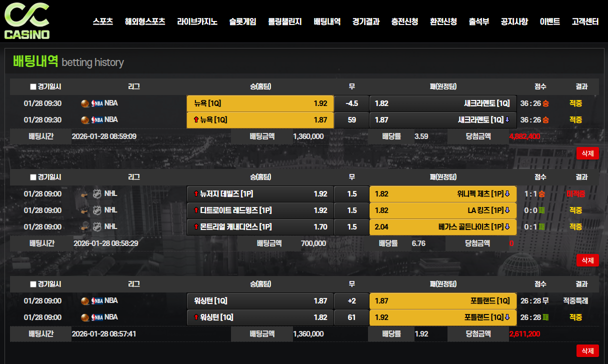Screen dimensions: 608x364
Task: Open 배팅내역 navigation item
Action: pyautogui.click(x=327, y=21)
